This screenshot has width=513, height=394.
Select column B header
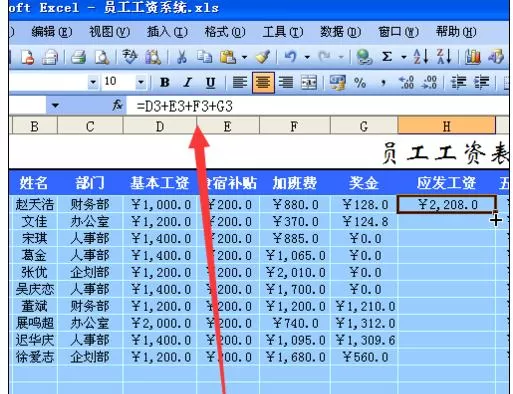pos(34,126)
